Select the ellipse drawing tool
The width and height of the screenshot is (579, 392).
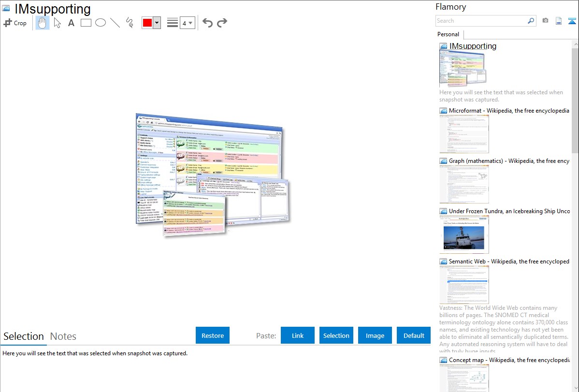(101, 23)
